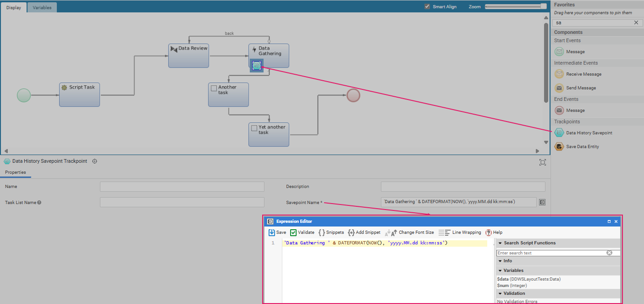Collapse the Info section
This screenshot has width=644, height=304.
click(500, 261)
